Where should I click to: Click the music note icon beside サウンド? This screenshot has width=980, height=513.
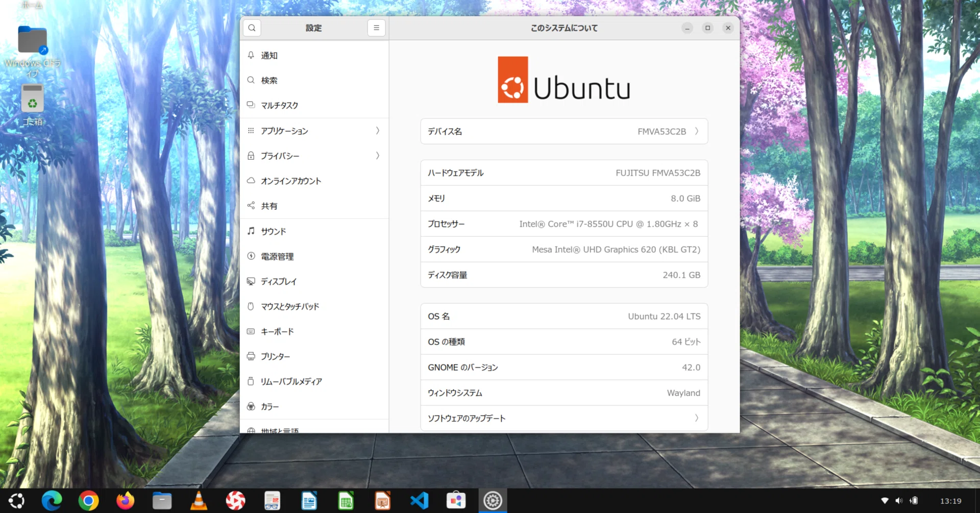251,231
